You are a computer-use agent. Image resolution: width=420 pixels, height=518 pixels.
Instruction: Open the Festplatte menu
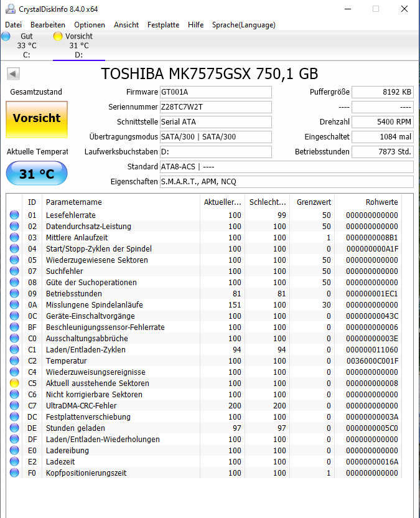[163, 25]
